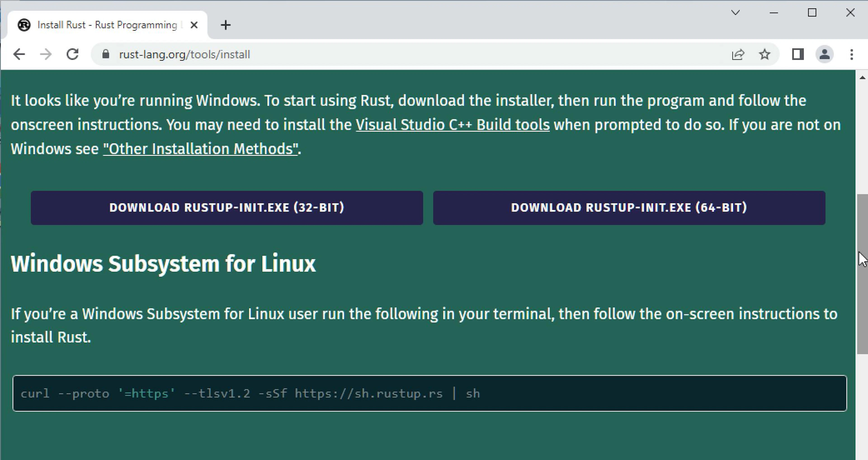
Task: Close the Chrome window
Action: [850, 13]
